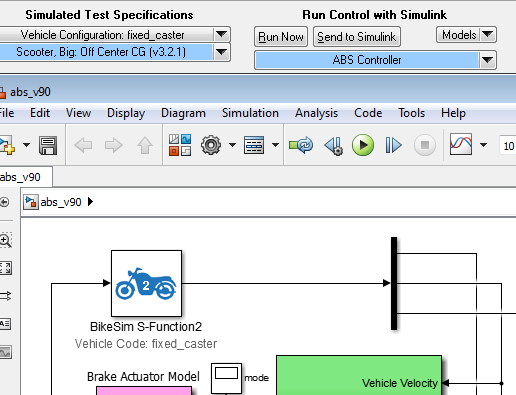Click the grayed Stop simulation button

pos(425,145)
